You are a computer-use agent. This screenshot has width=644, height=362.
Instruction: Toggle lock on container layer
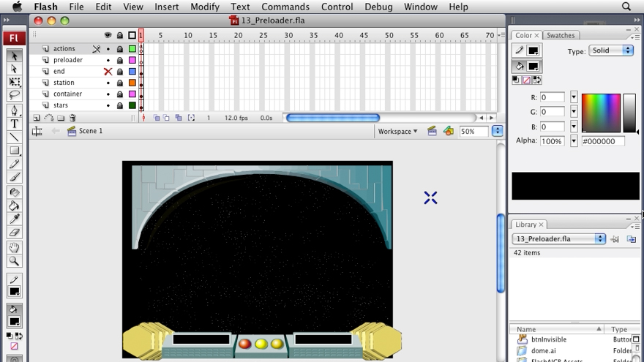[x=120, y=94]
